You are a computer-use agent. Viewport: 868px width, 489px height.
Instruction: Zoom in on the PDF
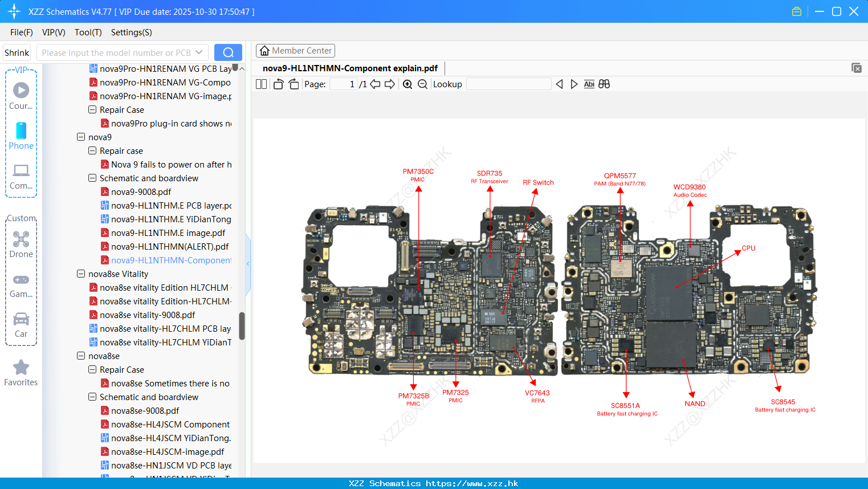407,84
